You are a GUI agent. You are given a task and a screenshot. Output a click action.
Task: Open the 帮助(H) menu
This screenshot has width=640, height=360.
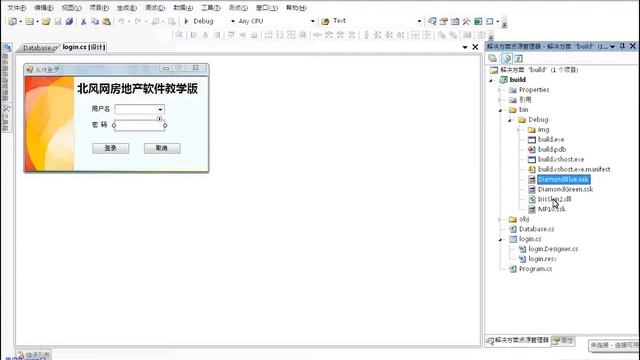[296, 8]
